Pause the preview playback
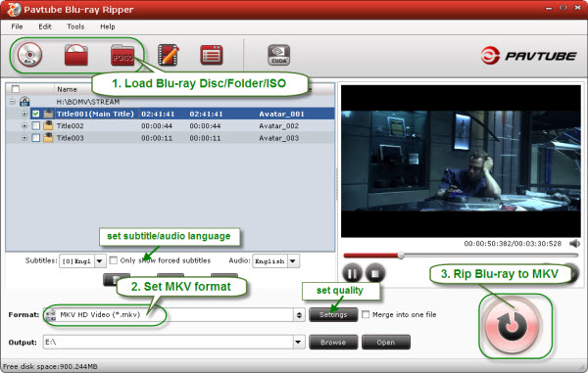588x373 pixels. 352,273
